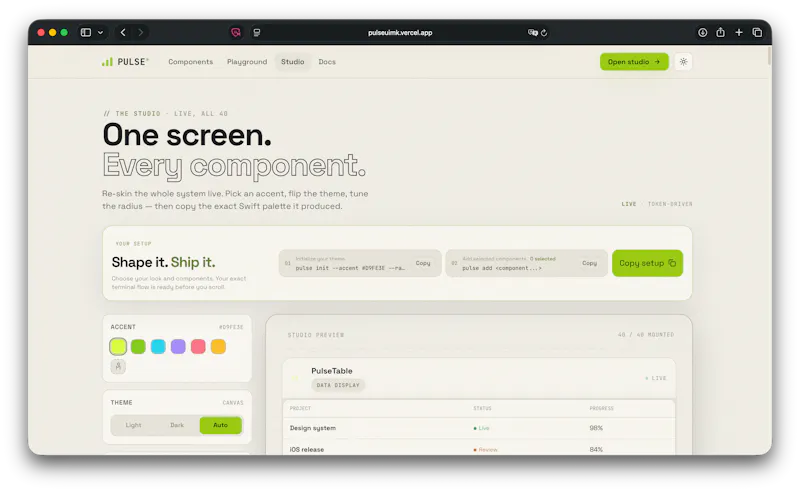This screenshot has width=800, height=492.
Task: Click the pulse add <component...> text
Action: (502, 268)
